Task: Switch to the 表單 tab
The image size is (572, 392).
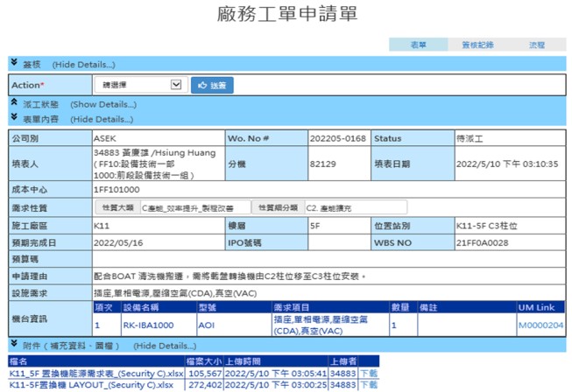Action: [x=418, y=45]
